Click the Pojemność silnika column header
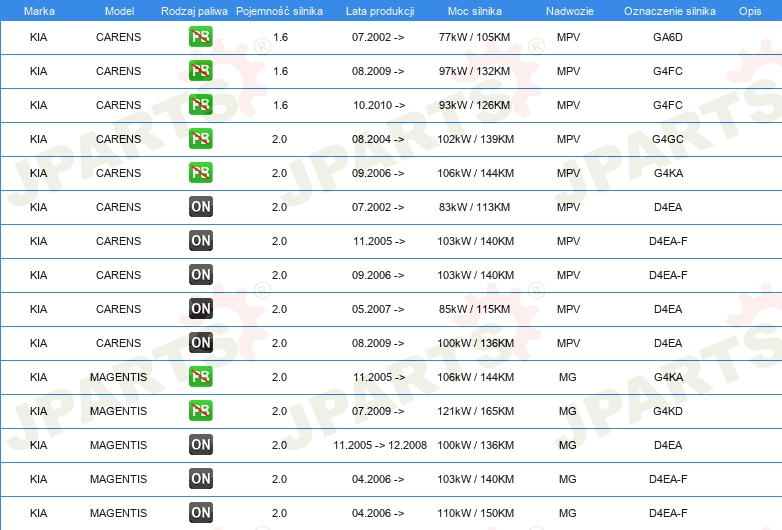The height and width of the screenshot is (530, 782). click(x=279, y=11)
